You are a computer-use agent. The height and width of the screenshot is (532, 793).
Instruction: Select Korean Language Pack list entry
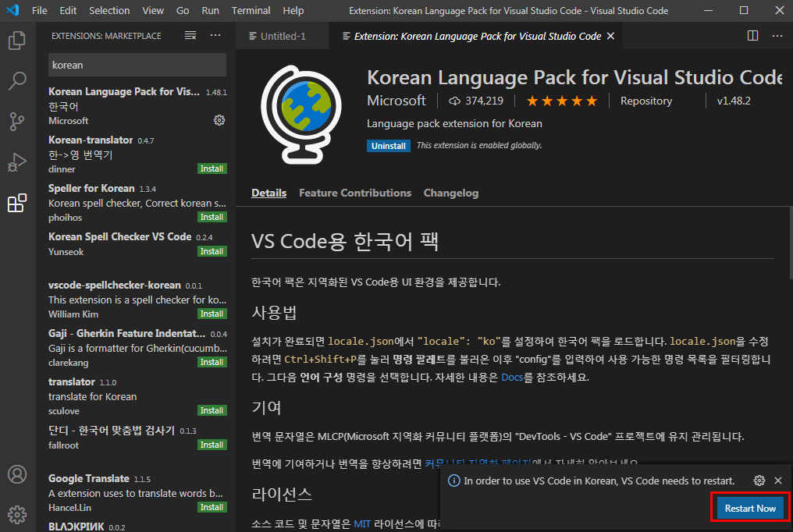tap(136, 106)
